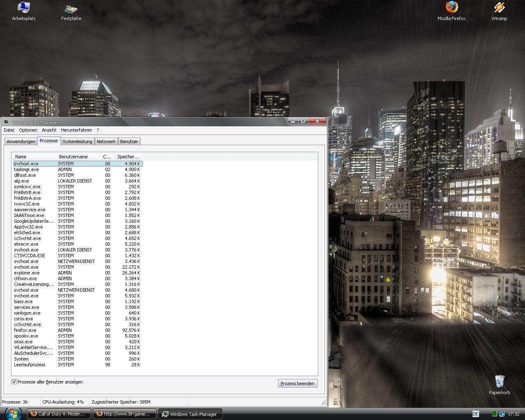
Task: Switch to bf-games Firefox taskbar window
Action: pyautogui.click(x=125, y=414)
